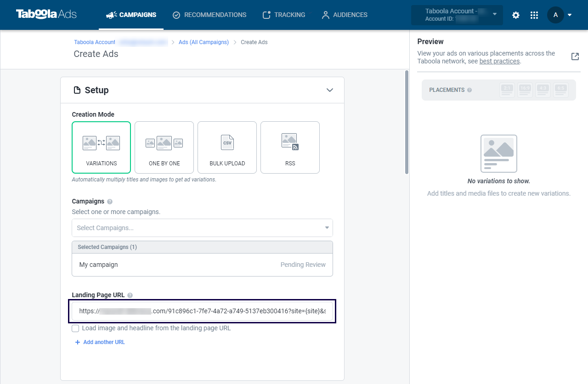Enable Load image and headline checkbox
This screenshot has width=588, height=384.
(x=75, y=328)
